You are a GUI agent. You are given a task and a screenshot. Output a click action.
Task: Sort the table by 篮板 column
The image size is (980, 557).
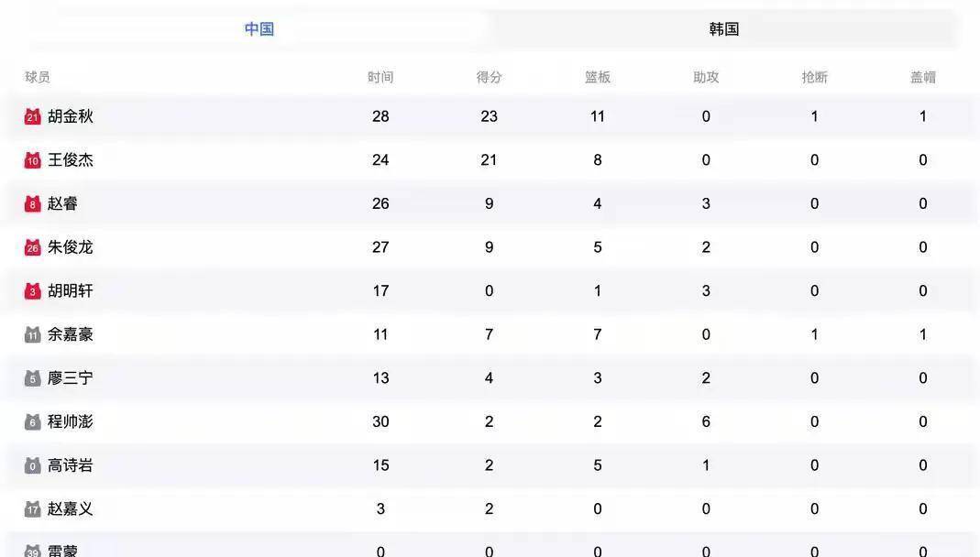pyautogui.click(x=597, y=77)
